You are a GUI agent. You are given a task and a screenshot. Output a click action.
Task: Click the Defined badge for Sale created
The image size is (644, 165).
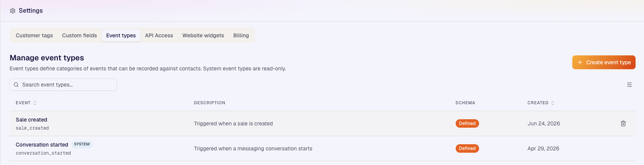pos(467,123)
